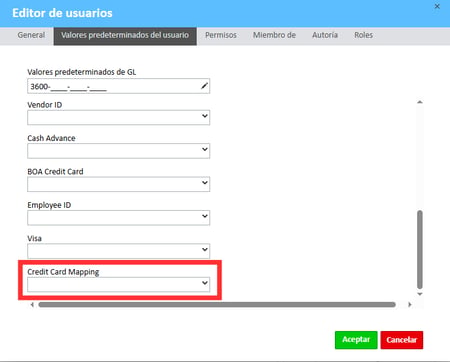
Task: Click the vertical scrollbar thumb
Action: [x=420, y=249]
